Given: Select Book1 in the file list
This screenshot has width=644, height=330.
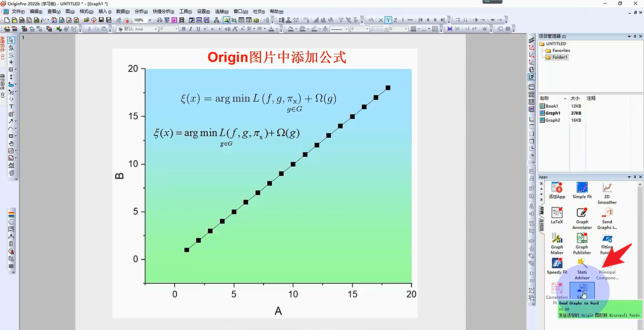Looking at the screenshot, I should coord(549,106).
